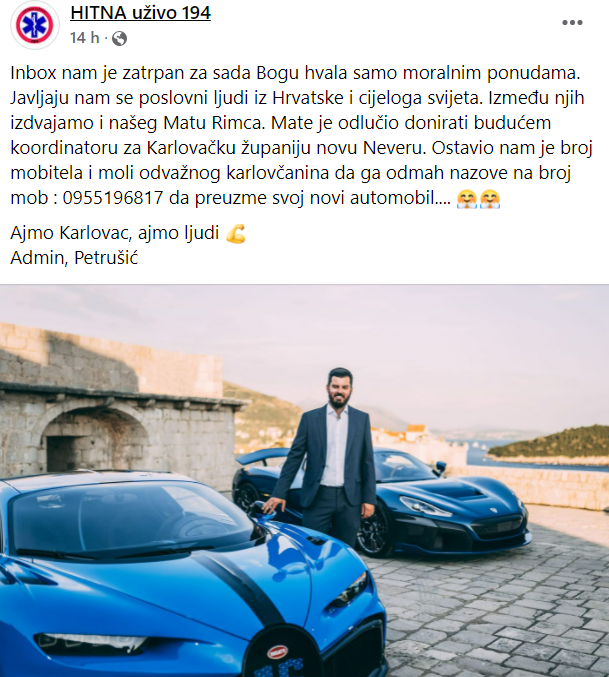The image size is (609, 677).
Task: Open the HITNA uživo 194 page link
Action: pyautogui.click(x=140, y=13)
